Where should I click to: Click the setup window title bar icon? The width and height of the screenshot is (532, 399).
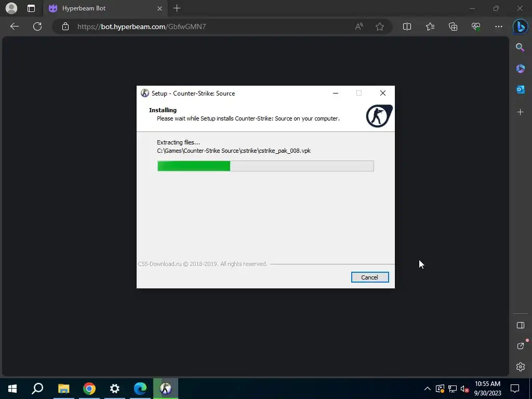[145, 94]
